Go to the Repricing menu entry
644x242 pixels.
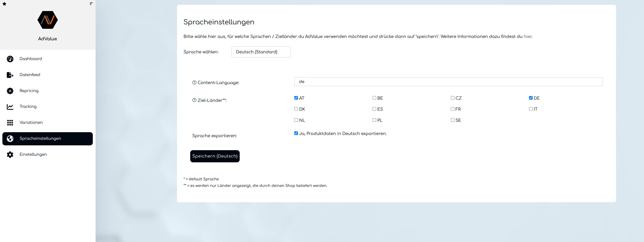29,91
